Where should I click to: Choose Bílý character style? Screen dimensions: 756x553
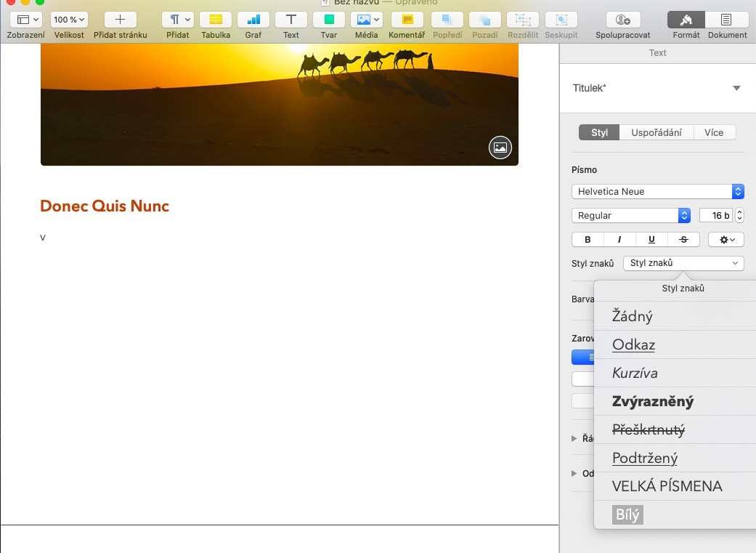(x=675, y=514)
